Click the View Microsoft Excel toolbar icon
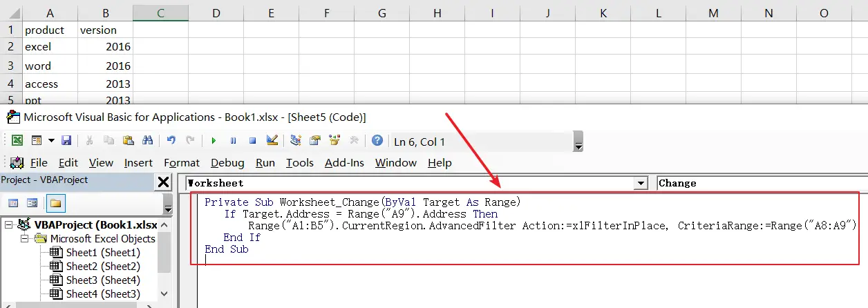The image size is (868, 308). 17,140
